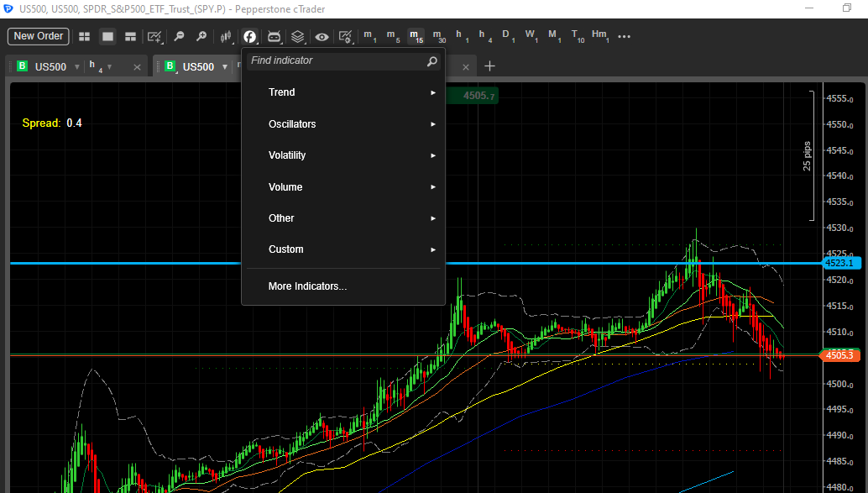Minimize the cTrader window
This screenshot has height=493, width=868.
pyautogui.click(x=809, y=8)
